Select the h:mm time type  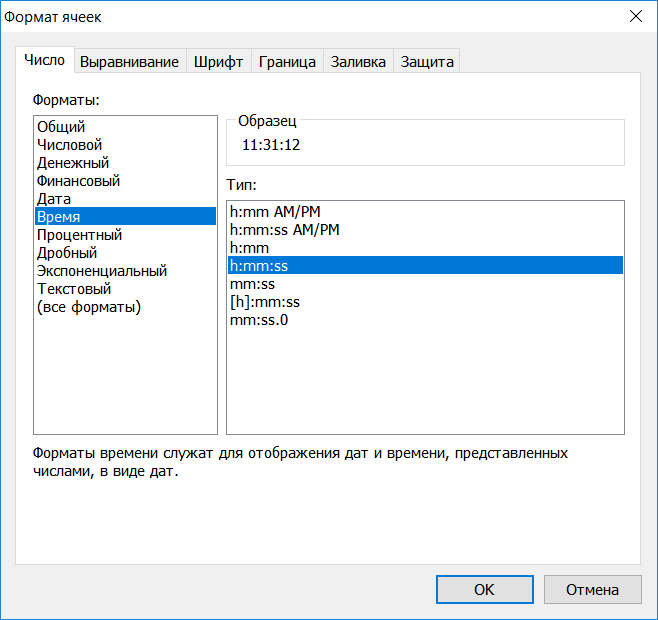425,248
